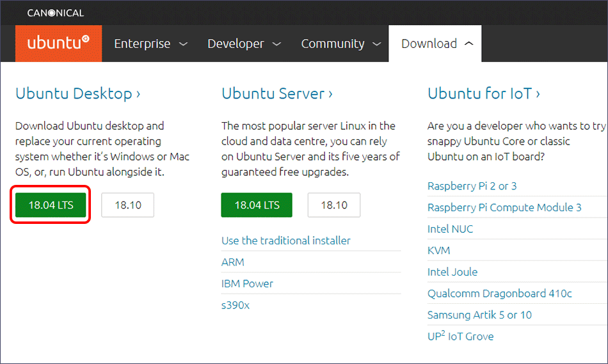Open Samsung Artik 5 or 10 link
The height and width of the screenshot is (364, 608).
(479, 315)
